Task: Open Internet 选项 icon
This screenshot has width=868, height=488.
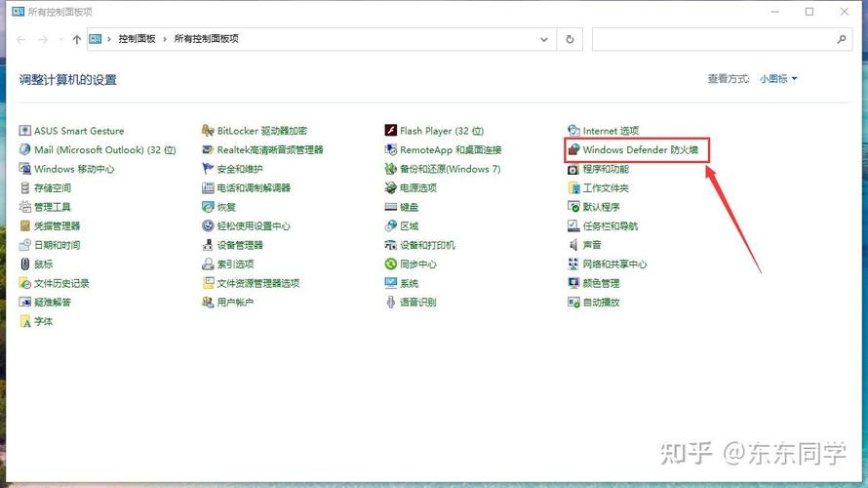Action: click(573, 131)
